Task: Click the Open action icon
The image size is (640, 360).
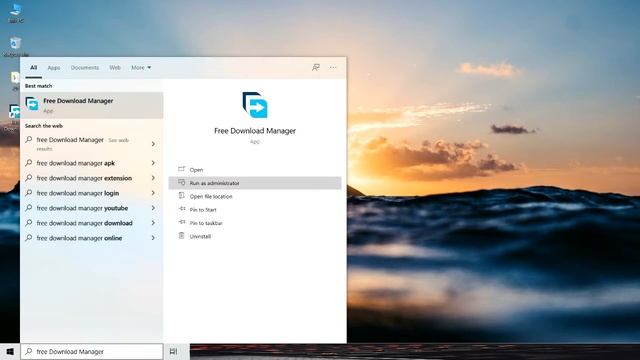Action: (182, 169)
